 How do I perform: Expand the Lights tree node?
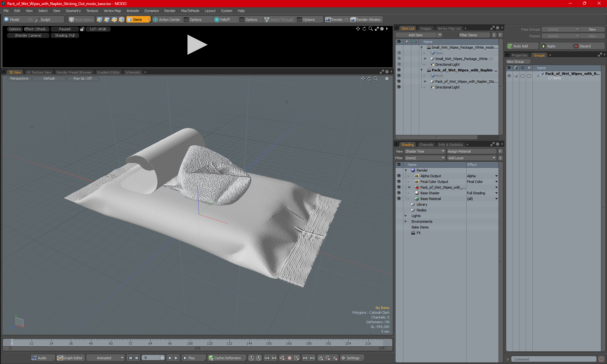pyautogui.click(x=406, y=216)
